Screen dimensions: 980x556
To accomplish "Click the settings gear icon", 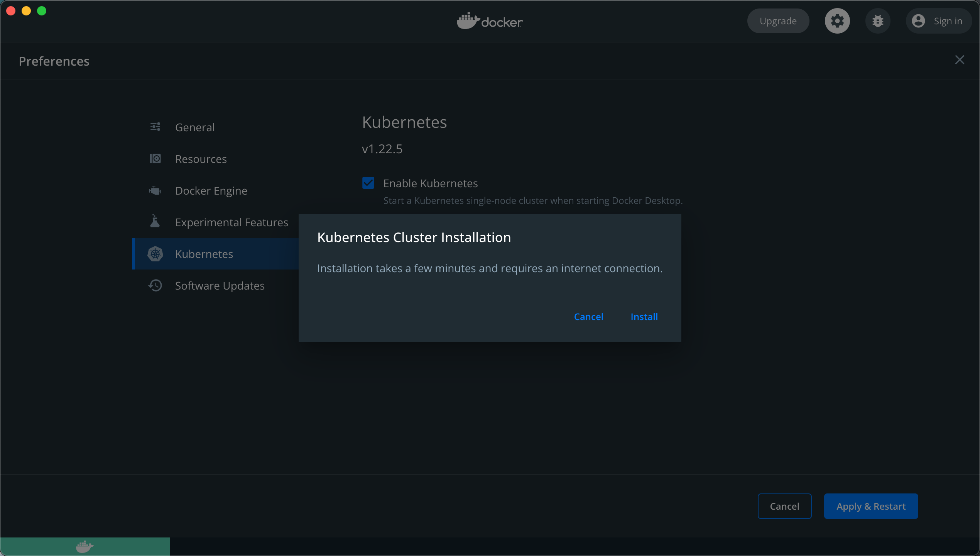I will 837,21.
